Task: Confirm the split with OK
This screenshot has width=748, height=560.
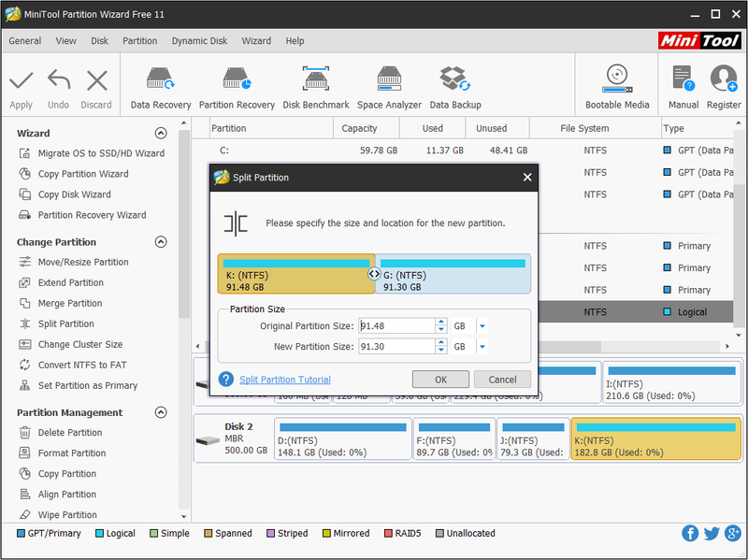Action: (440, 380)
